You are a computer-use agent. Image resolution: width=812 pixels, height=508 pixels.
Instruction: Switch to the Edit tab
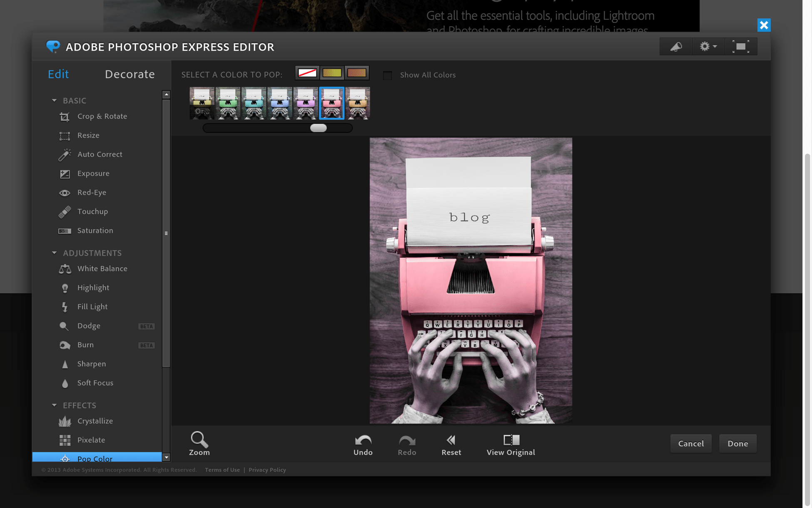point(58,74)
